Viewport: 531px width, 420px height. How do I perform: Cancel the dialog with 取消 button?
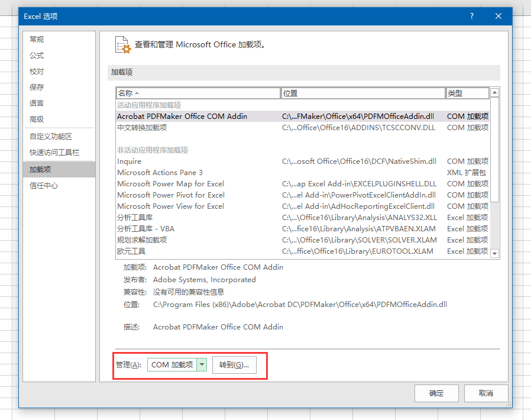486,393
